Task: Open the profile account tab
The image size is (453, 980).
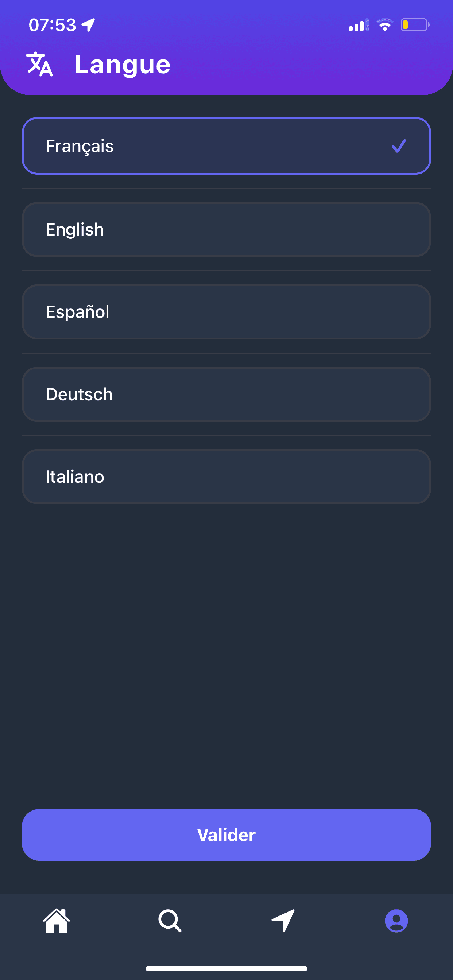Action: click(x=396, y=921)
